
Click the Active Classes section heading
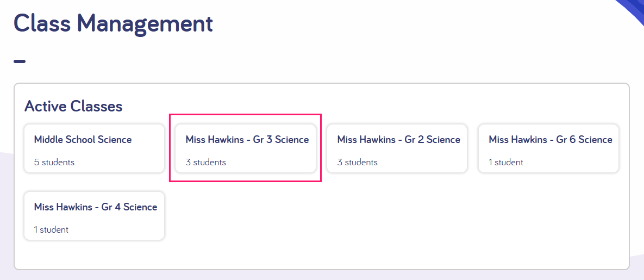pyautogui.click(x=73, y=106)
